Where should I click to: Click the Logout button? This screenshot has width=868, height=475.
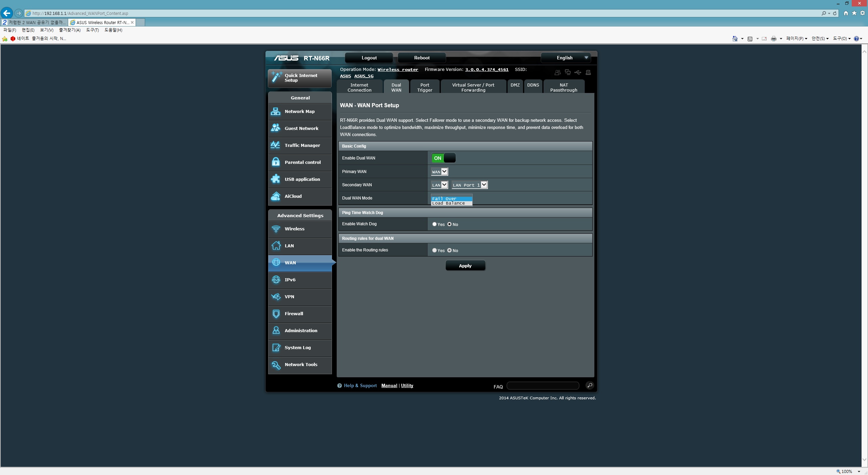click(x=369, y=58)
